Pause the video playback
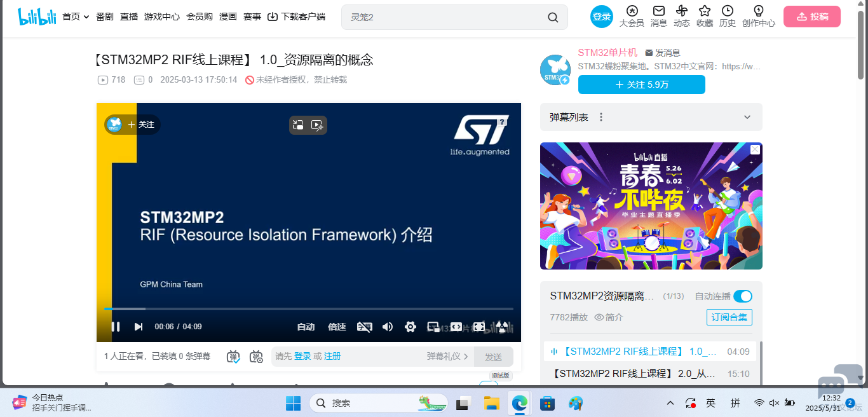This screenshot has width=868, height=417. [116, 327]
